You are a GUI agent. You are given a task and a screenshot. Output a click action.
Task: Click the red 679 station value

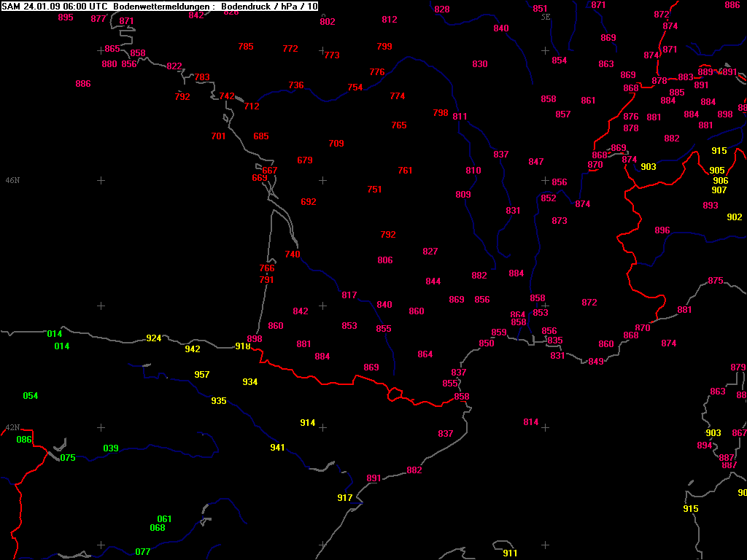(305, 160)
